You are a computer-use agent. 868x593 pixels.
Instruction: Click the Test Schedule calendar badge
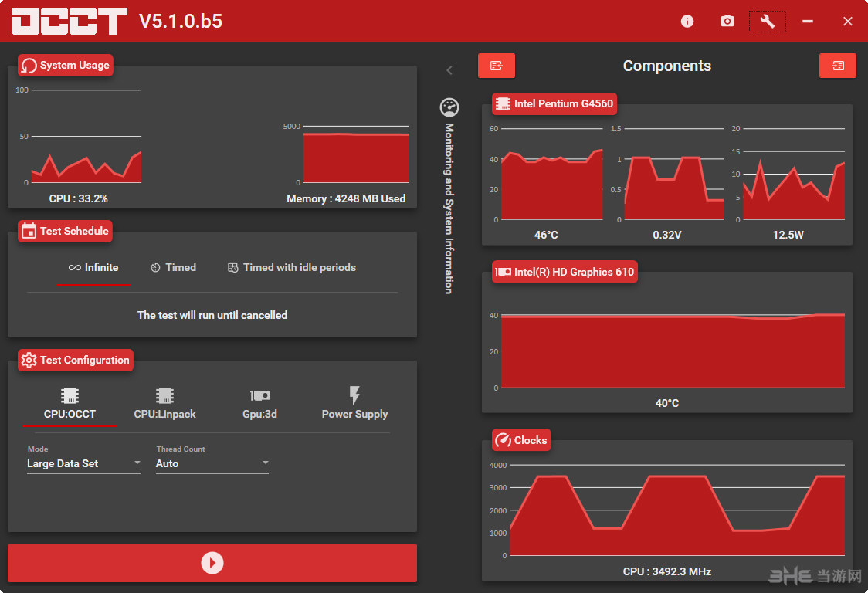(66, 231)
